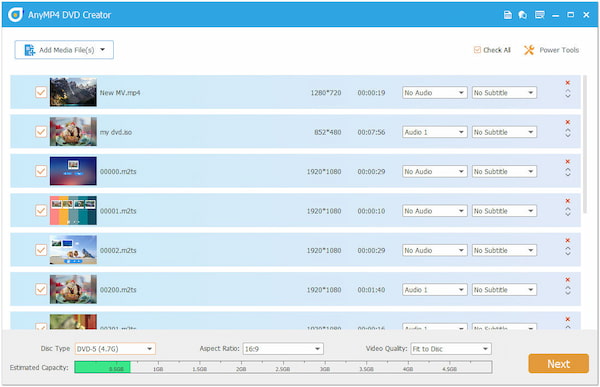Viewport: 600px width, 387px height.
Task: Open the menu list icon in title bar
Action: point(540,15)
